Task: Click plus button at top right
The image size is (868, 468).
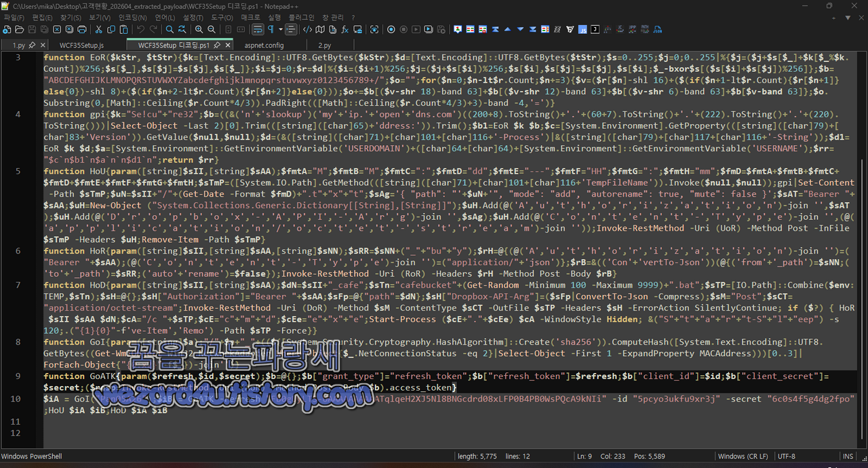Action: click(x=833, y=18)
